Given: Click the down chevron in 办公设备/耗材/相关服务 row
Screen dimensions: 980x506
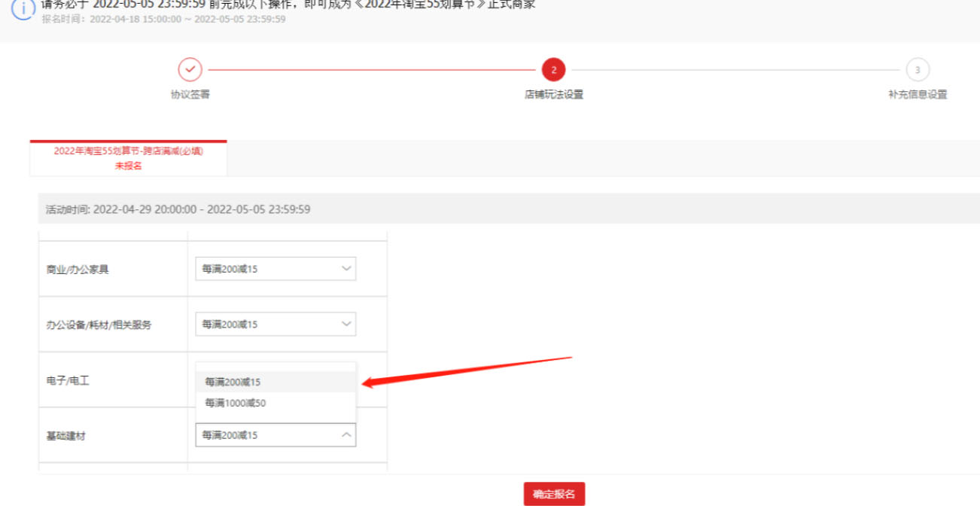Looking at the screenshot, I should coord(346,324).
